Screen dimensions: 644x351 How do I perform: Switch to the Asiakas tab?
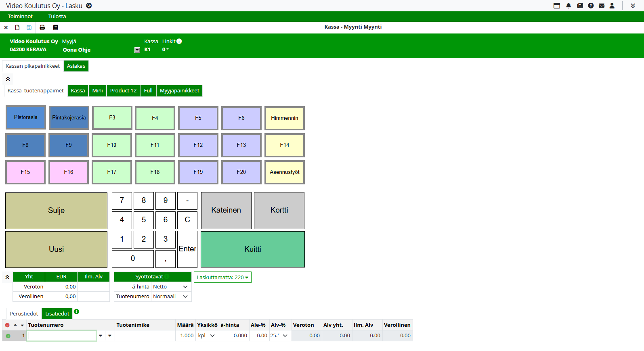coord(76,66)
